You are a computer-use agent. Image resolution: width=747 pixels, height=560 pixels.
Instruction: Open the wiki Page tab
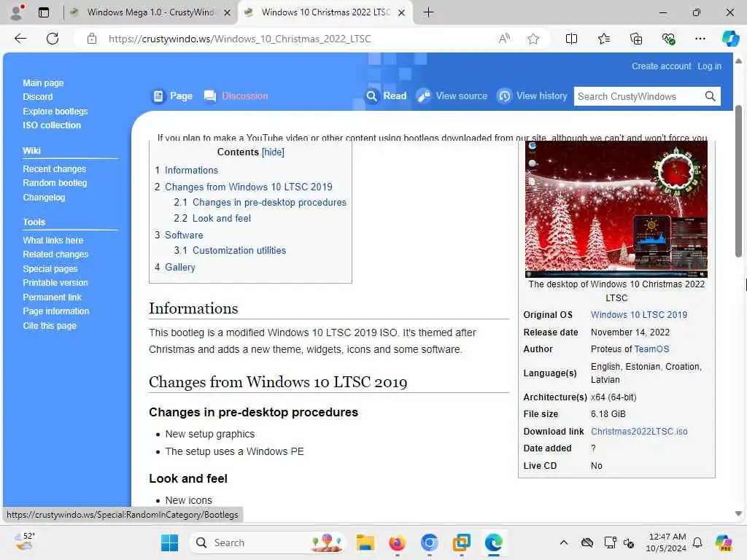click(x=172, y=96)
